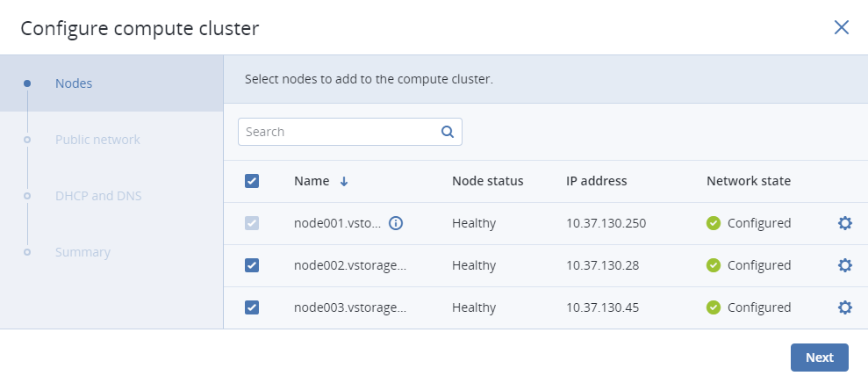Image resolution: width=868 pixels, height=383 pixels.
Task: Toggle the select-all nodes checkbox
Action: point(252,181)
